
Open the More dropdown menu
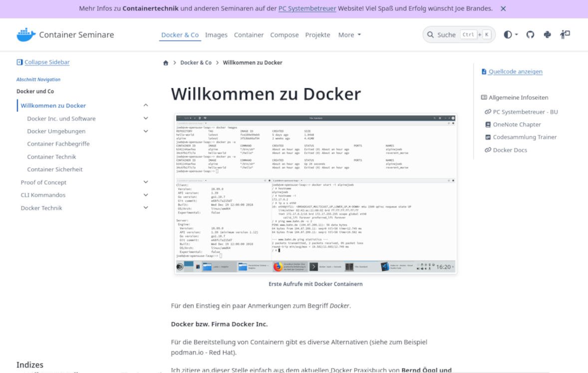coord(349,34)
